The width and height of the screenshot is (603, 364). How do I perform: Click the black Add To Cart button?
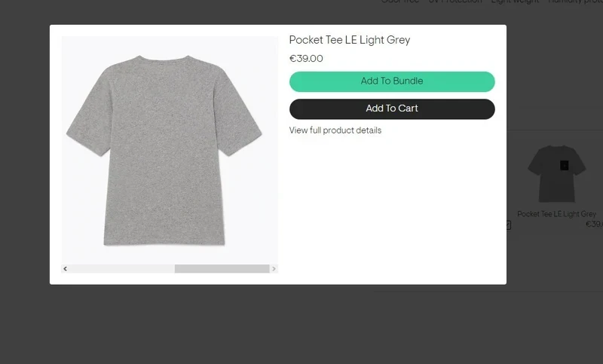(392, 109)
